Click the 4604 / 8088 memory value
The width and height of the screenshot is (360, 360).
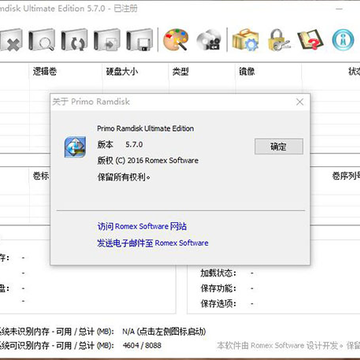coord(142,345)
